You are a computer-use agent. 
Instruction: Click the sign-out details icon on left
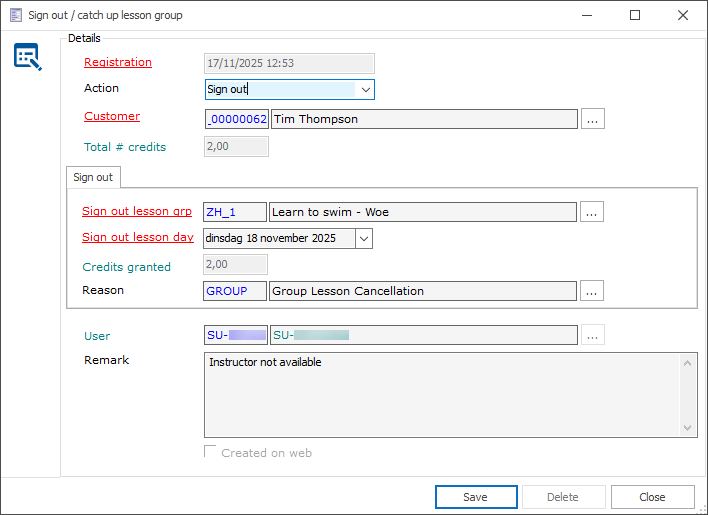[28, 57]
